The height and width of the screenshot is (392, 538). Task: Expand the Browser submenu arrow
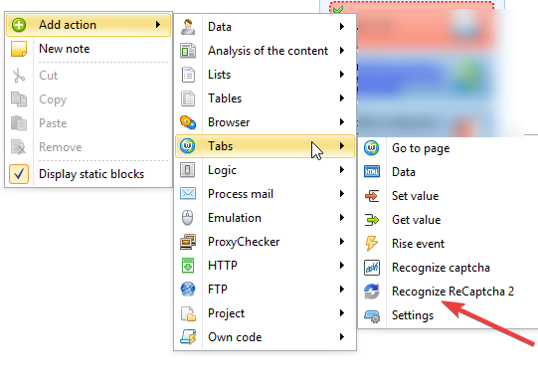(342, 121)
